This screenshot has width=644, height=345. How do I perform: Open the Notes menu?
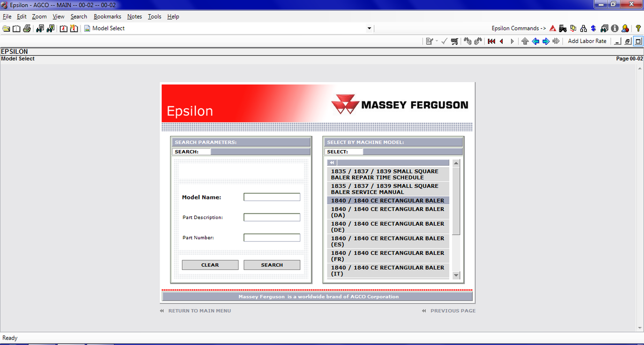click(134, 17)
